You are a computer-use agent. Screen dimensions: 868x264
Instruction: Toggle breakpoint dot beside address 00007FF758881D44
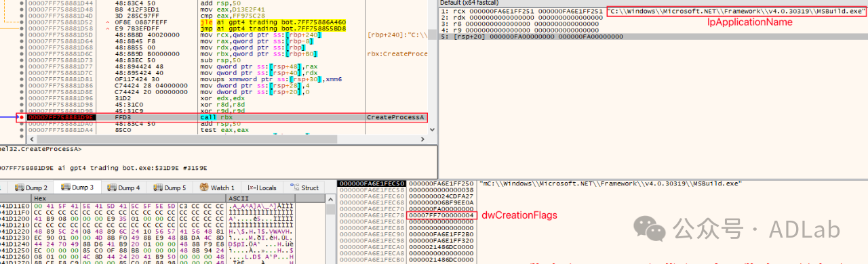[x=22, y=4]
